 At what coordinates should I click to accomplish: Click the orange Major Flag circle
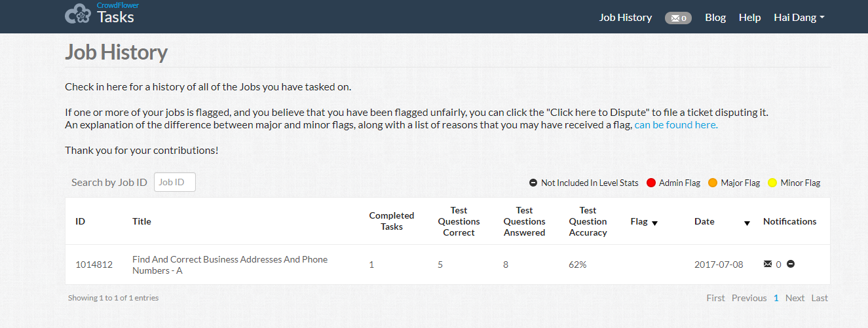coord(713,183)
